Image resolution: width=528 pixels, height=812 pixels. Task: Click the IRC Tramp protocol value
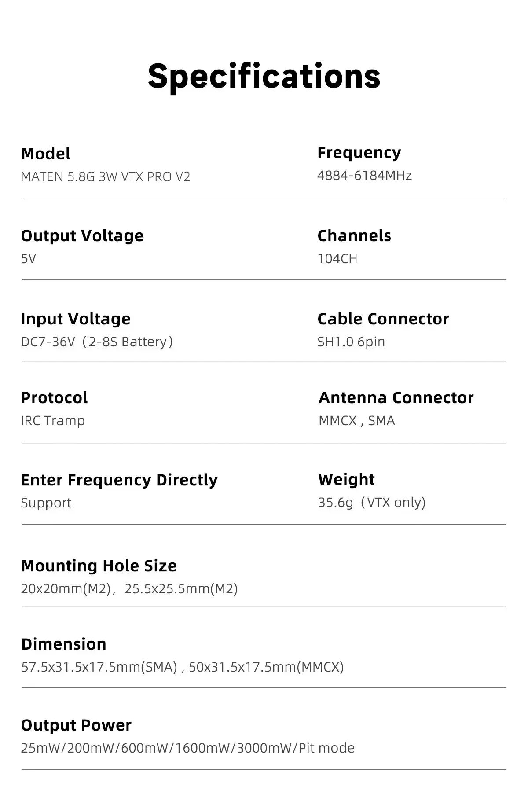(x=53, y=421)
